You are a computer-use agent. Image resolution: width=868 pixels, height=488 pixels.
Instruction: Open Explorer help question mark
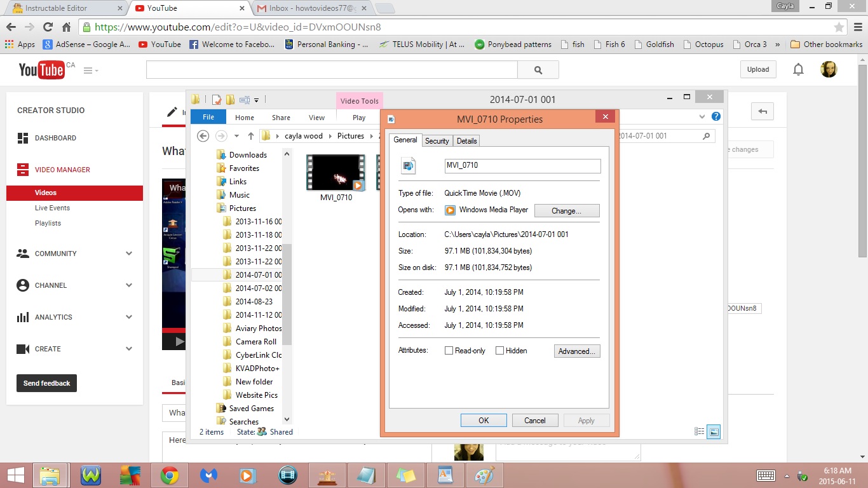pos(716,117)
